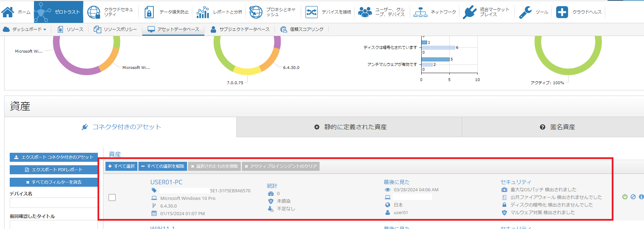The width and height of the screenshot is (644, 229).
Task: Click Microsoft Windows 10 Pro text
Action: [188, 198]
